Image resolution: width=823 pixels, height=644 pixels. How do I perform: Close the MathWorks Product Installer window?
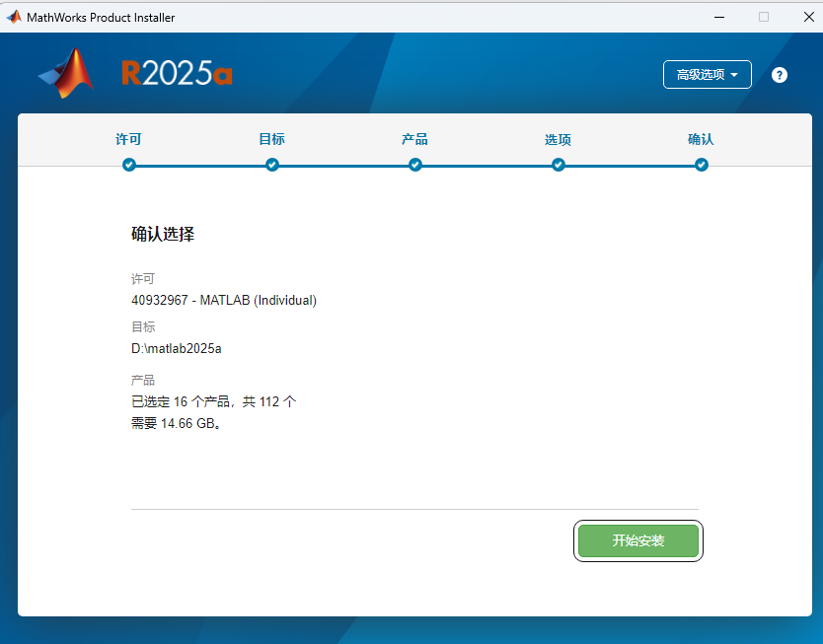click(809, 17)
